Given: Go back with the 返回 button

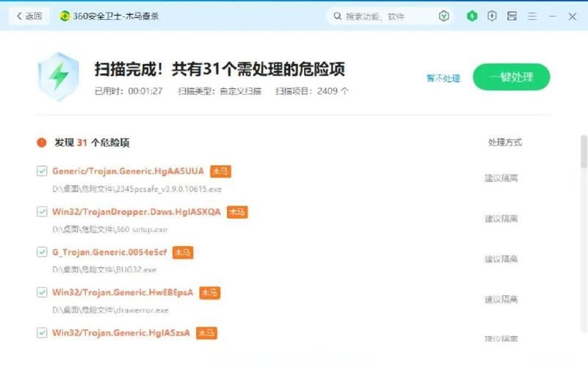Looking at the screenshot, I should point(29,16).
